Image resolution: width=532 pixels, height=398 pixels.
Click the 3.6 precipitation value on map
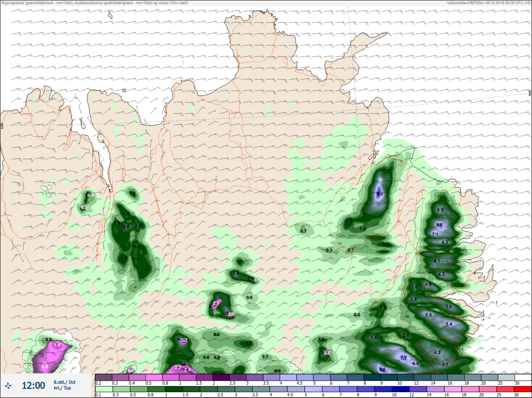click(x=414, y=287)
